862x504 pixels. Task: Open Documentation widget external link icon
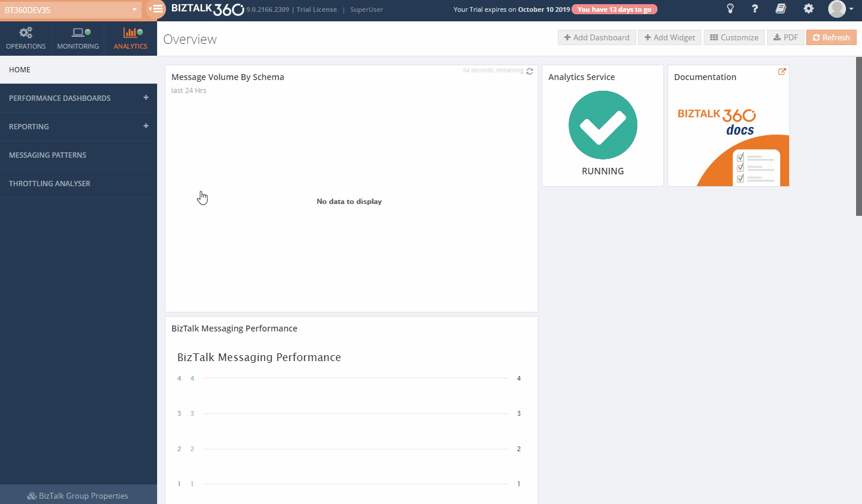tap(782, 72)
